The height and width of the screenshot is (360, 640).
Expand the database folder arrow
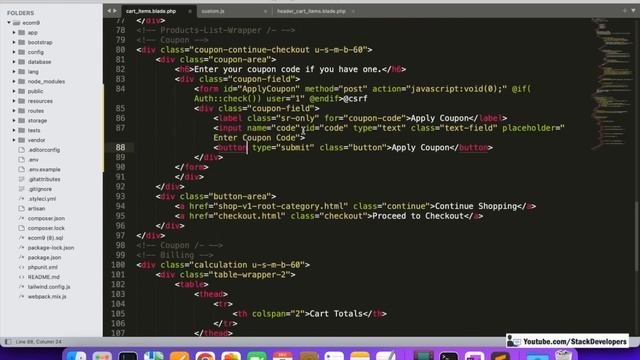pos(14,62)
